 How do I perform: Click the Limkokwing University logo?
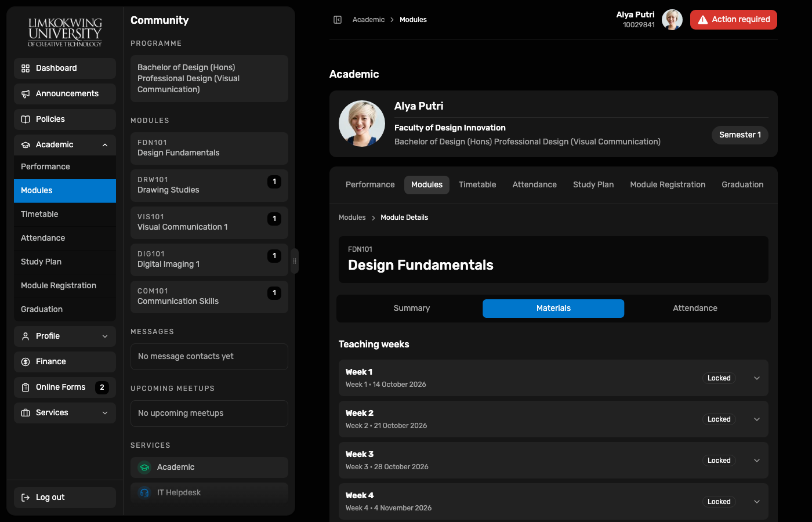[65, 32]
